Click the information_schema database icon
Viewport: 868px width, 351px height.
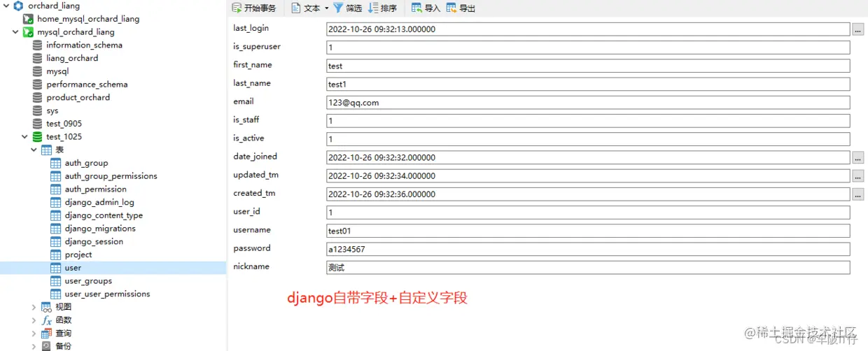click(37, 45)
